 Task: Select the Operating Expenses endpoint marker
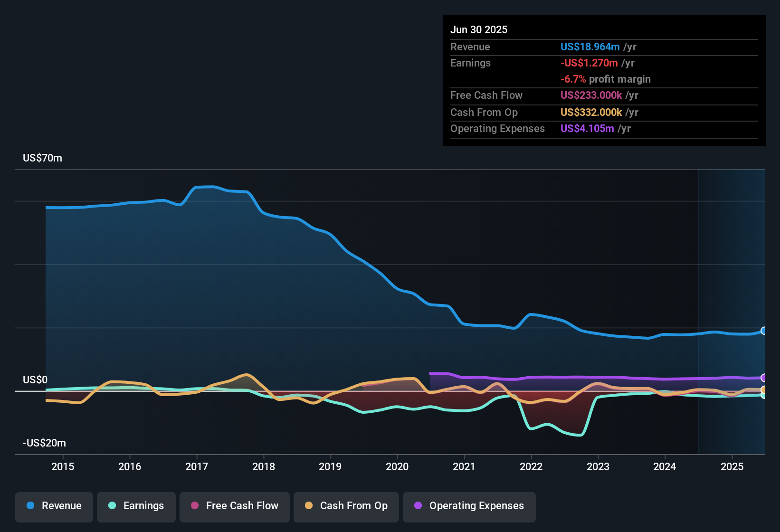[763, 379]
